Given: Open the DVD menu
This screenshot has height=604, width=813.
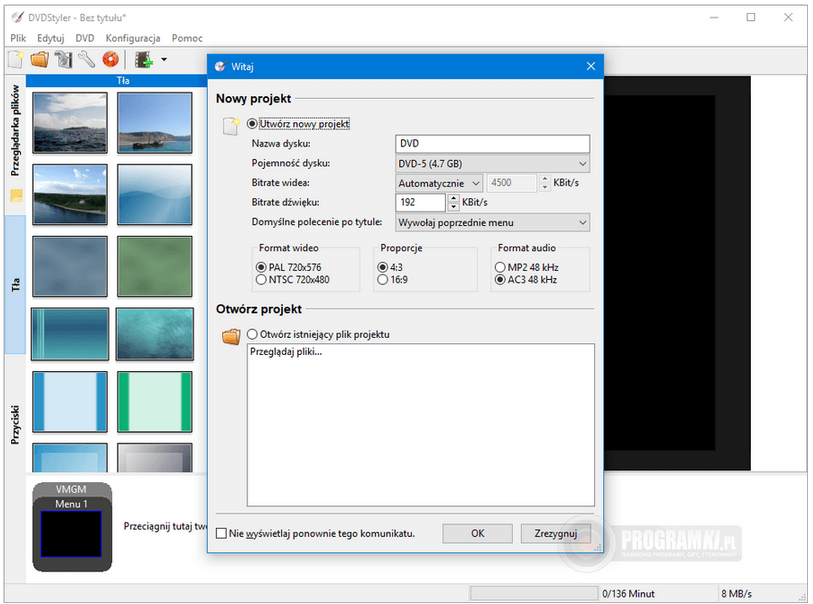Looking at the screenshot, I should pos(85,38).
